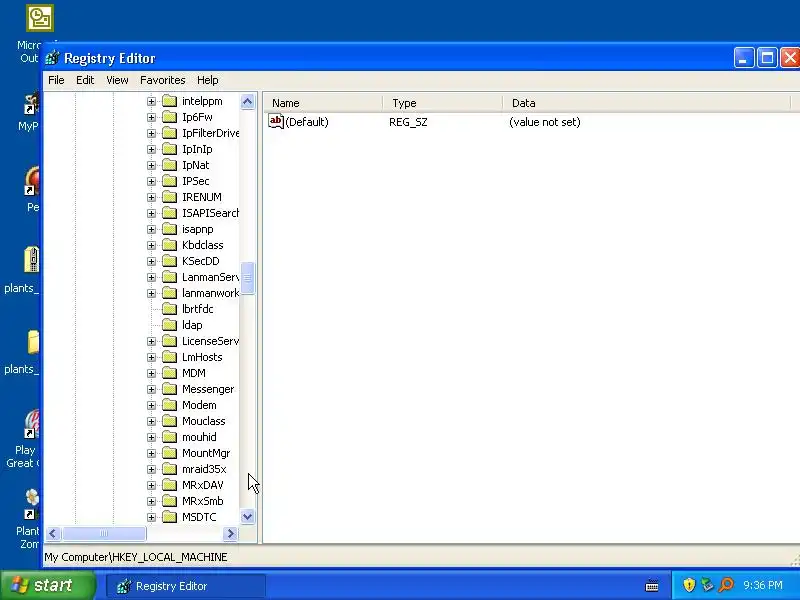This screenshot has width=800, height=600.
Task: Select the MRxDAV folder icon
Action: click(x=169, y=485)
